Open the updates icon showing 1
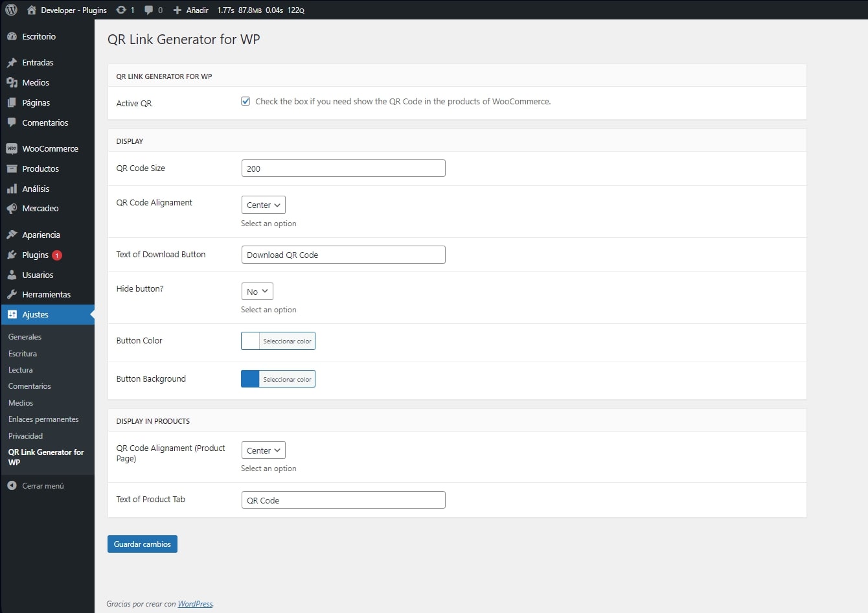The width and height of the screenshot is (868, 613). click(121, 10)
